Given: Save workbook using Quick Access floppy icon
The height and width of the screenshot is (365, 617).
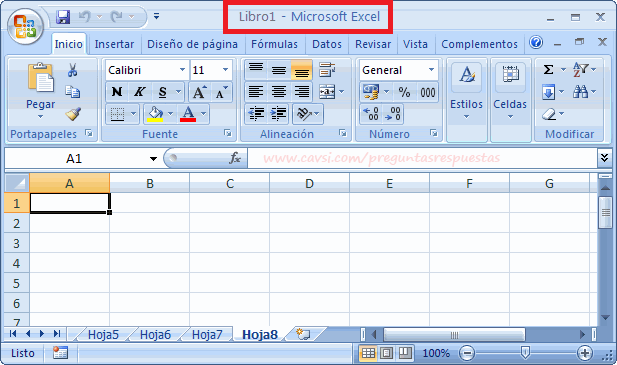Looking at the screenshot, I should pos(63,17).
